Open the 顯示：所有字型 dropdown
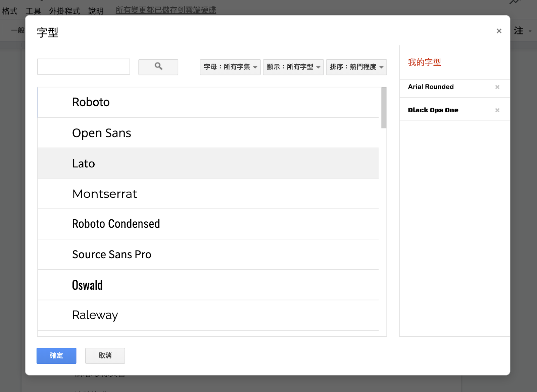The height and width of the screenshot is (392, 537). tap(293, 67)
